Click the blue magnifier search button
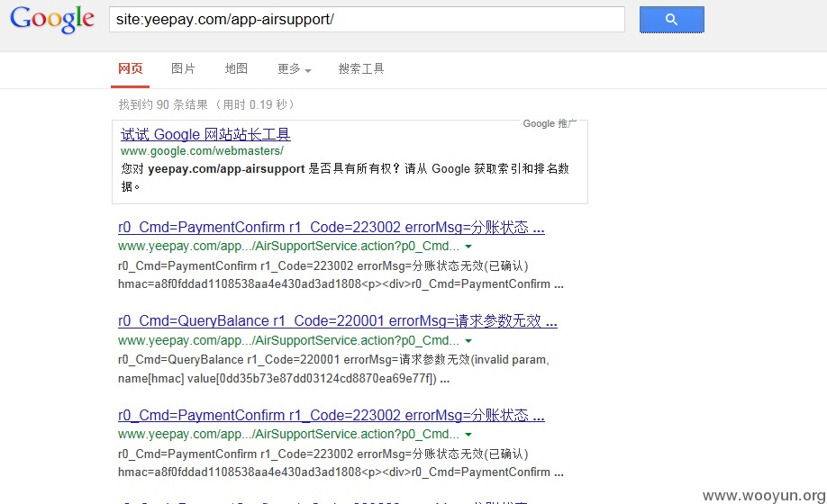Screen dimensions: 827x504 coord(671,20)
